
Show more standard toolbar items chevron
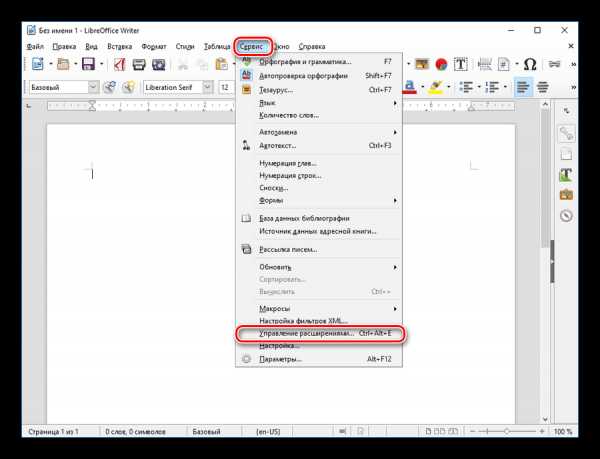573,64
